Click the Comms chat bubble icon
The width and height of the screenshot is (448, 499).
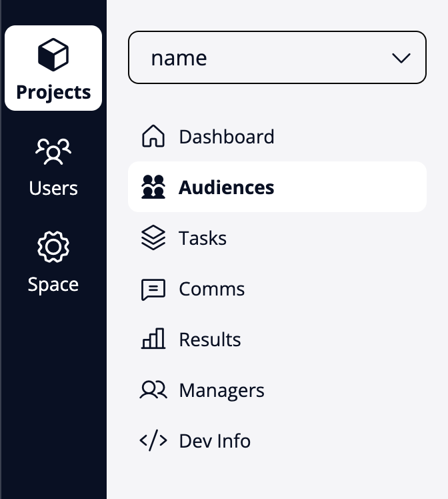[153, 289]
